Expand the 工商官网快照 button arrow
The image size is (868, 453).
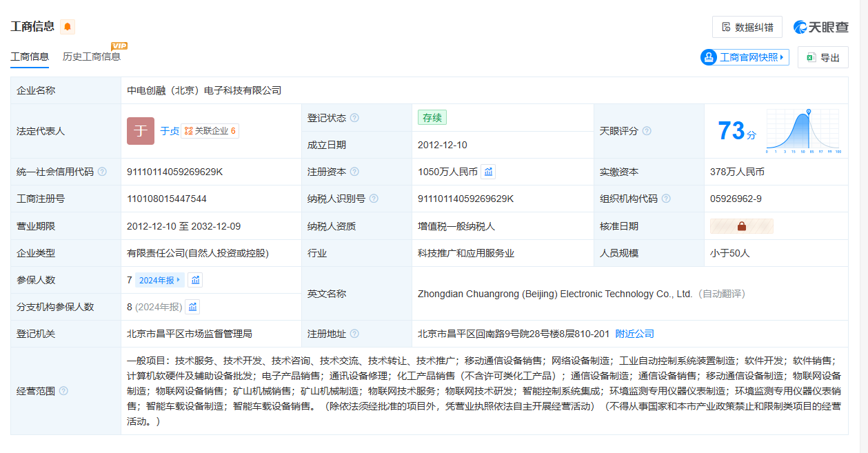point(782,57)
